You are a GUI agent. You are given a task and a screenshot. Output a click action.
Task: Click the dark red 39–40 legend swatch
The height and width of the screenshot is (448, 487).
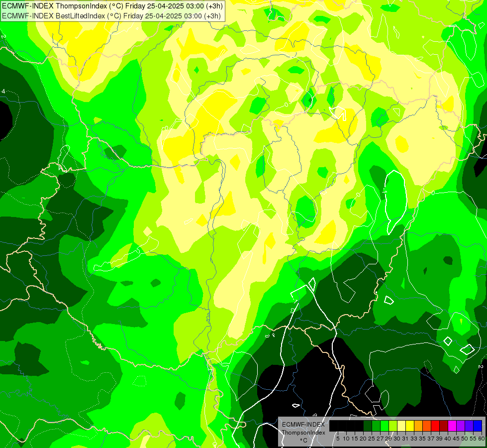(x=444, y=426)
